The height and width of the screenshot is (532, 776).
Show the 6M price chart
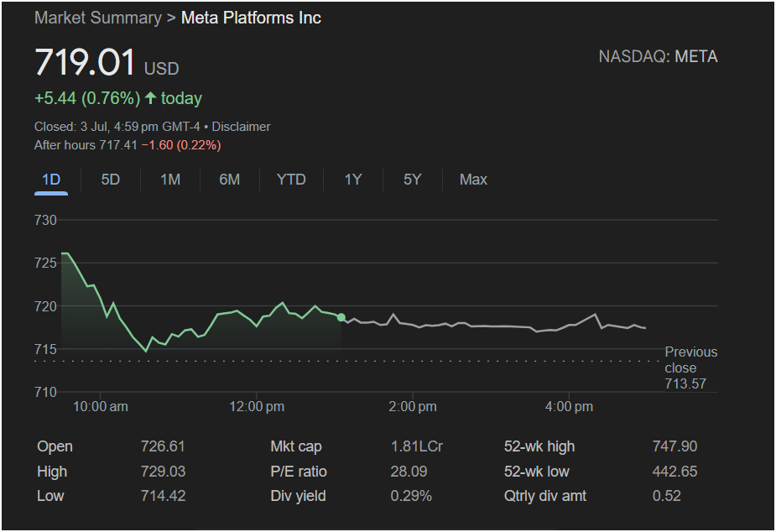tap(230, 180)
